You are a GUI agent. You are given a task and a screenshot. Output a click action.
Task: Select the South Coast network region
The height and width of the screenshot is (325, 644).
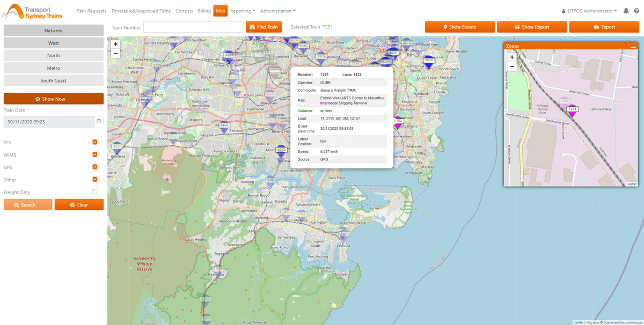pyautogui.click(x=53, y=80)
